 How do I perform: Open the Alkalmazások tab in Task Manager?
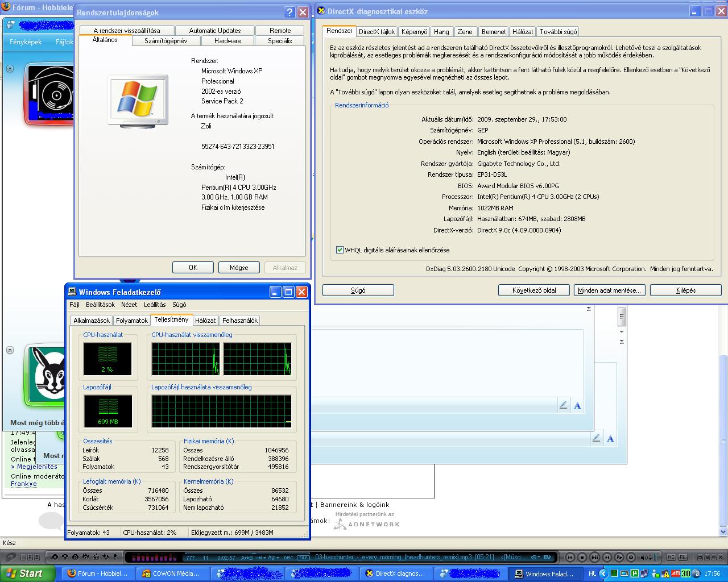coord(92,321)
